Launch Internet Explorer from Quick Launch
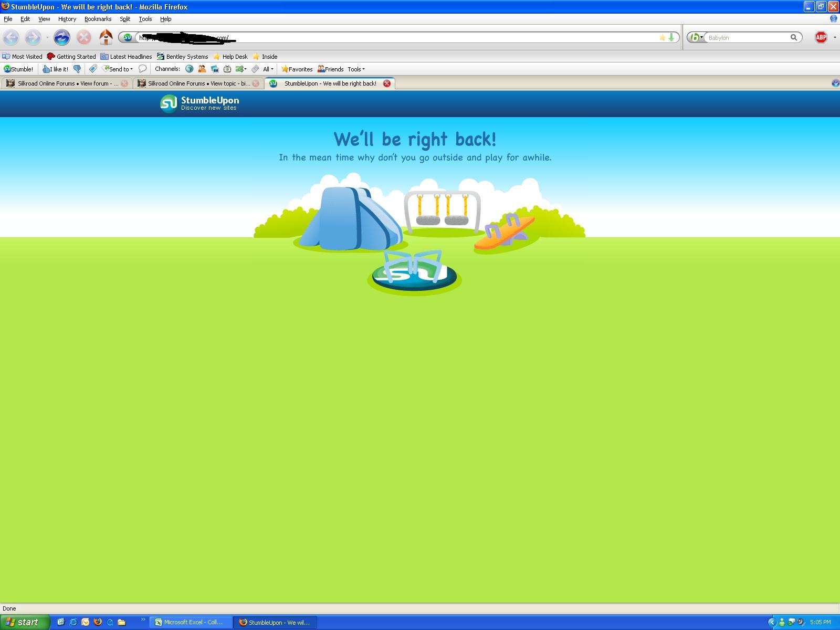The image size is (840, 630). click(x=73, y=622)
